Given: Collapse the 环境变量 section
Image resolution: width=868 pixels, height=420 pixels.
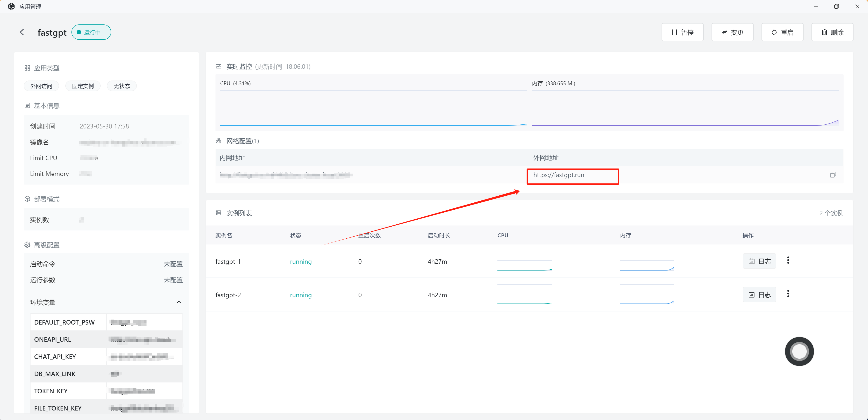Looking at the screenshot, I should coord(179,302).
